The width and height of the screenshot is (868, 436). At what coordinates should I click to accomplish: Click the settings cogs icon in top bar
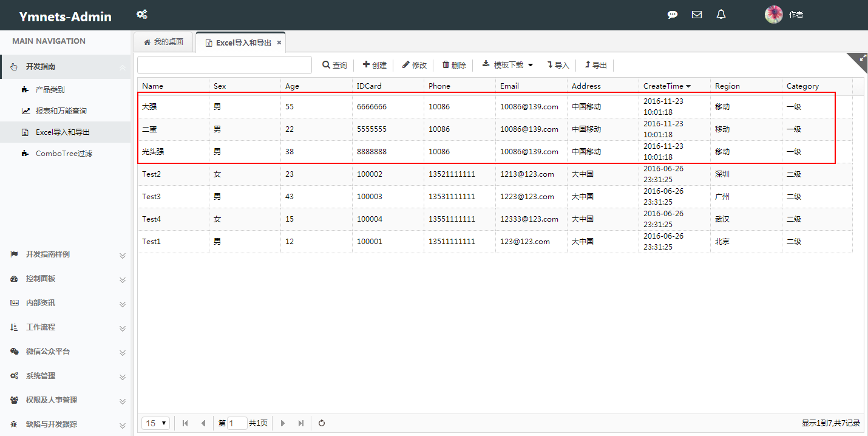coord(141,15)
